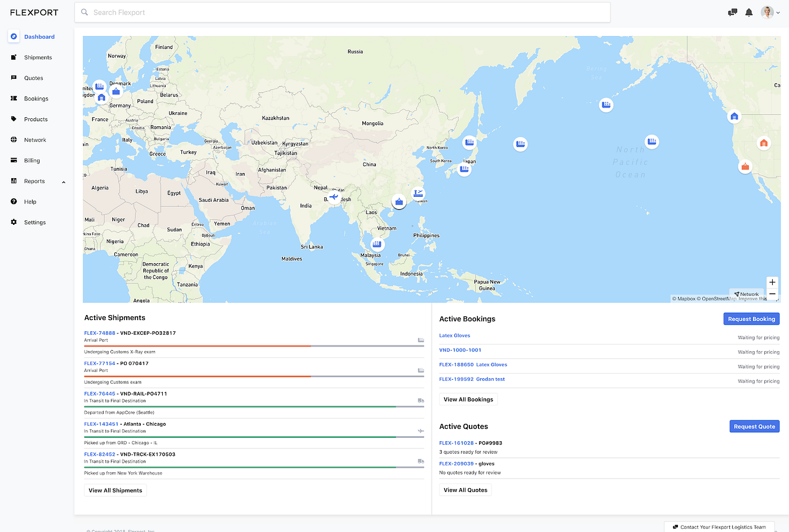This screenshot has width=789, height=532.
Task: Open the Quotes section icon
Action: 13,78
